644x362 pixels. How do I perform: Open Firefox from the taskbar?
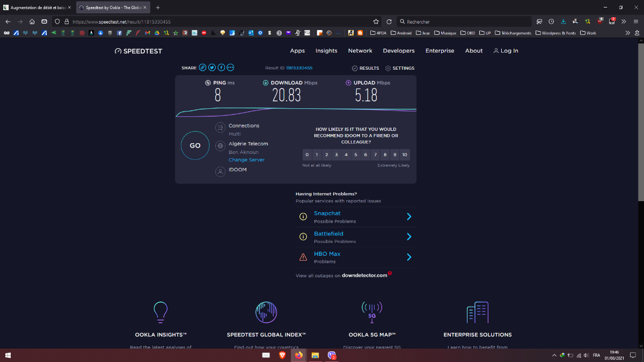coord(299,355)
